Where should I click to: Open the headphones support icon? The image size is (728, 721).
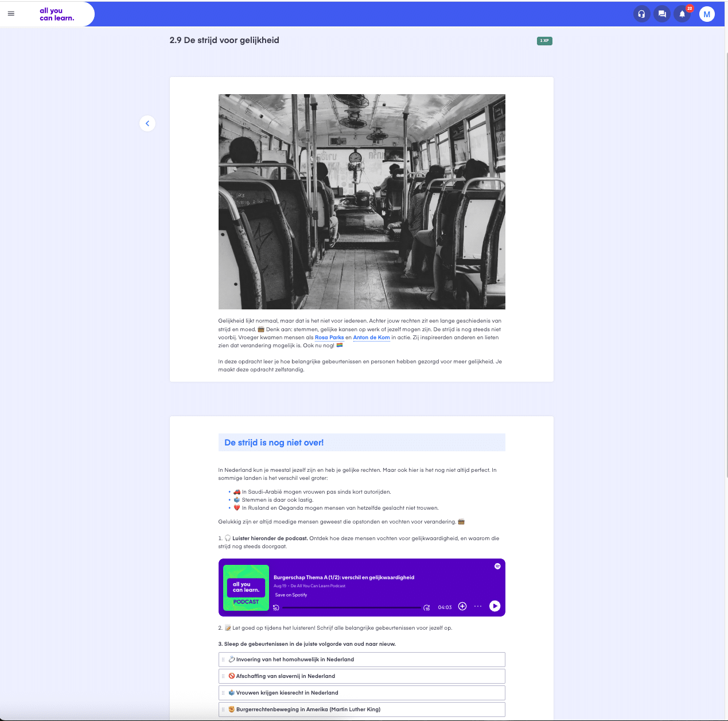[641, 14]
